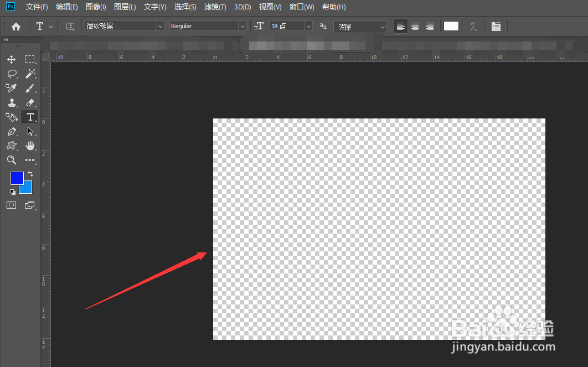The width and height of the screenshot is (588, 367).
Task: Click the Edit Toolbar ellipsis button
Action: (x=30, y=160)
